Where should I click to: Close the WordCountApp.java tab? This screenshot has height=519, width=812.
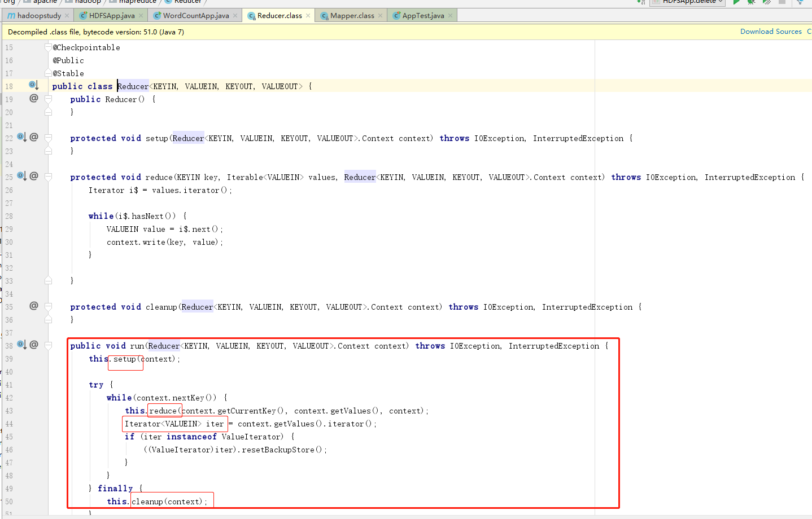[235, 16]
